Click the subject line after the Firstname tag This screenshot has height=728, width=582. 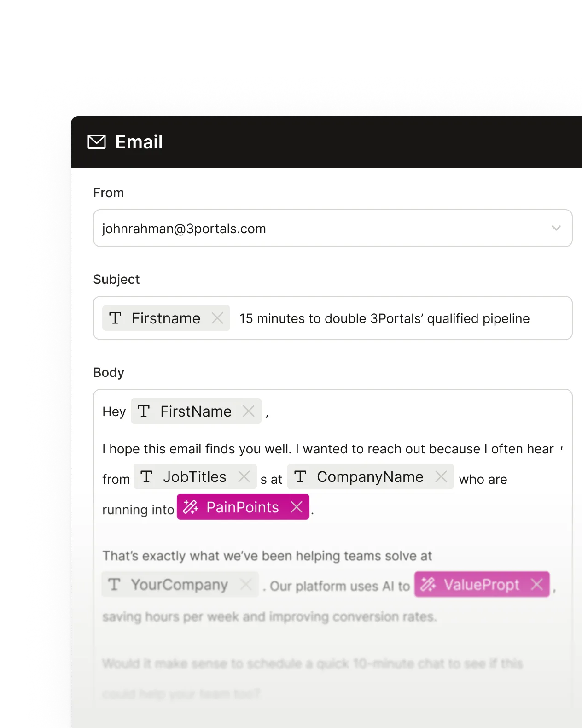point(384,318)
